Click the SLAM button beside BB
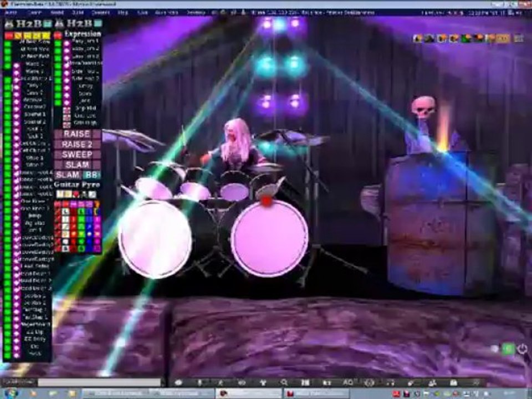This screenshot has width=532, height=399. [68, 175]
